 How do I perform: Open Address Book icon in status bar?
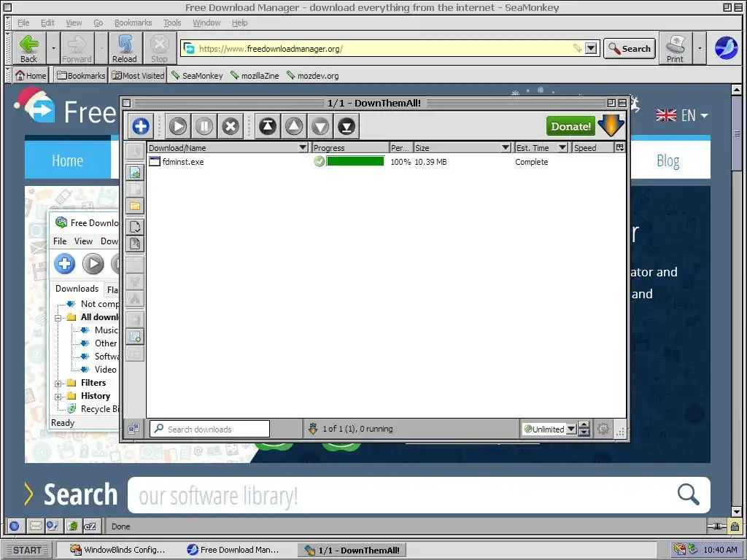pyautogui.click(x=72, y=526)
